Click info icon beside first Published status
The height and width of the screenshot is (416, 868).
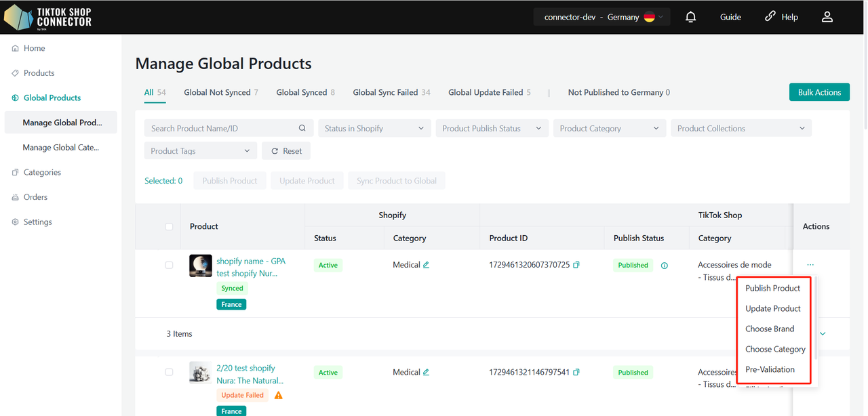(x=664, y=266)
